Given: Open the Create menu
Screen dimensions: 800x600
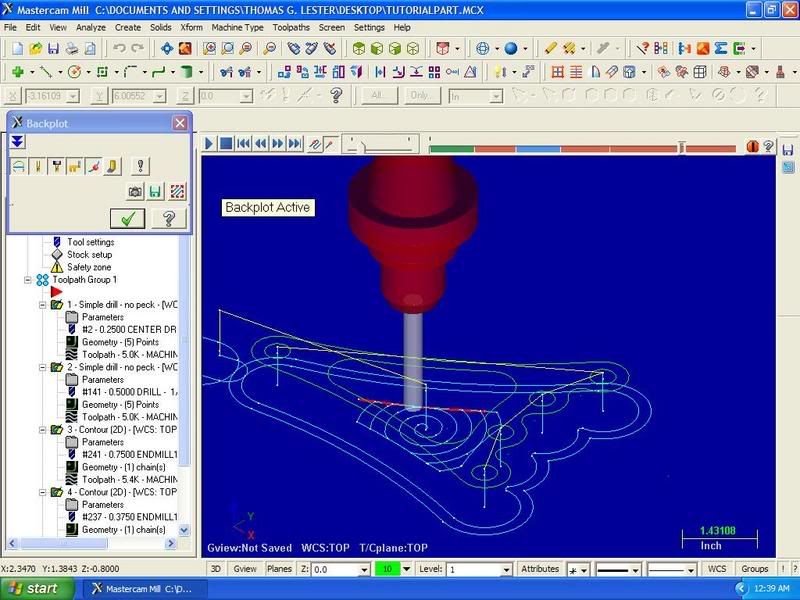Looking at the screenshot, I should click(x=128, y=28).
